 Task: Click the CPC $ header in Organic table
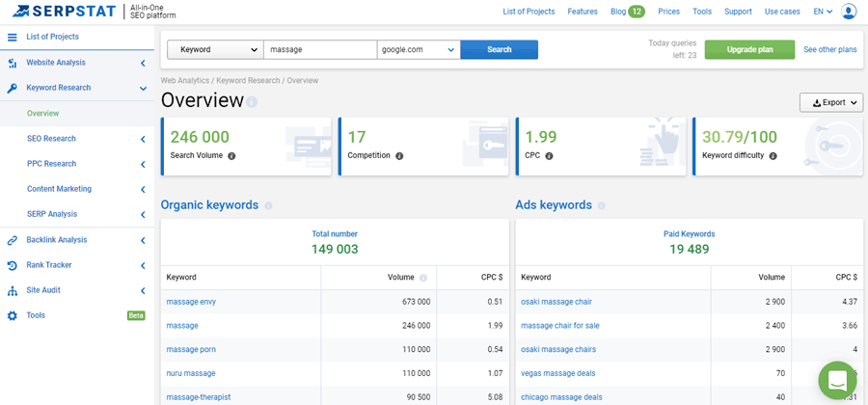491,277
